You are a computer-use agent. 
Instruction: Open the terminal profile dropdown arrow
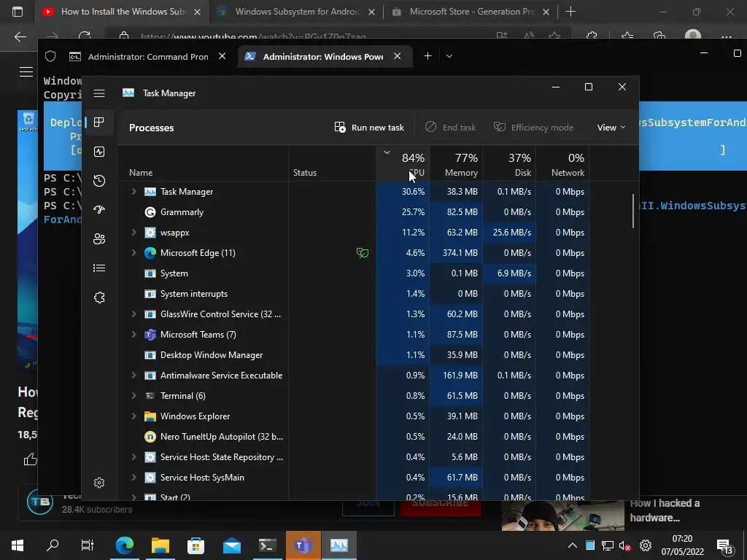coord(449,56)
